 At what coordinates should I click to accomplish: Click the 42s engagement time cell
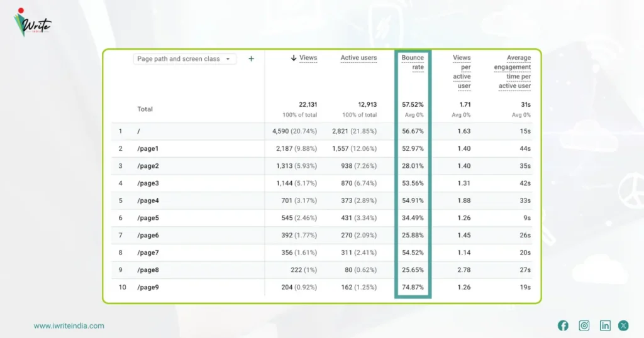[x=525, y=183]
